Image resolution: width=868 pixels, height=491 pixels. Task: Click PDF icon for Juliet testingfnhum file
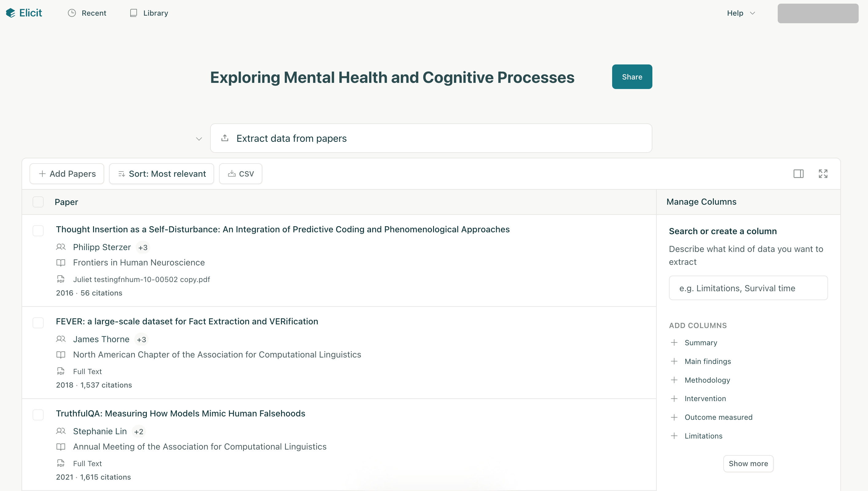61,279
